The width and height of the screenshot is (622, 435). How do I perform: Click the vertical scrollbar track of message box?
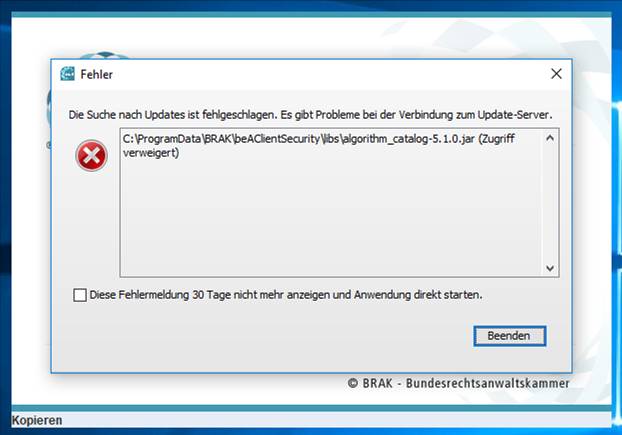click(x=550, y=203)
